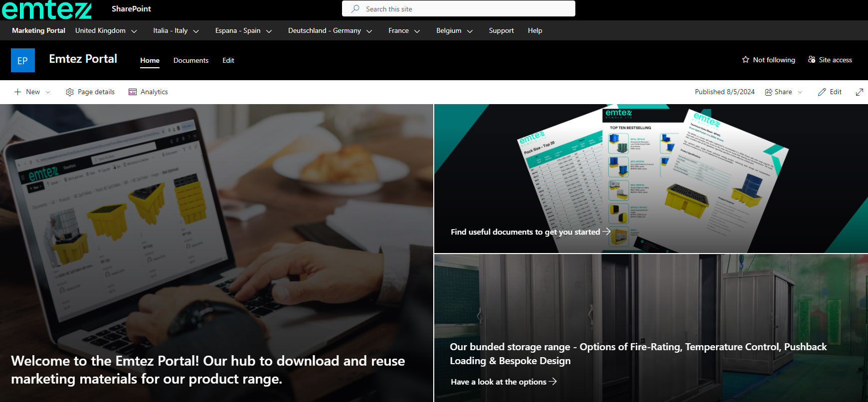
Task: Expand Espana - Spain dropdown chevron
Action: coord(269,31)
